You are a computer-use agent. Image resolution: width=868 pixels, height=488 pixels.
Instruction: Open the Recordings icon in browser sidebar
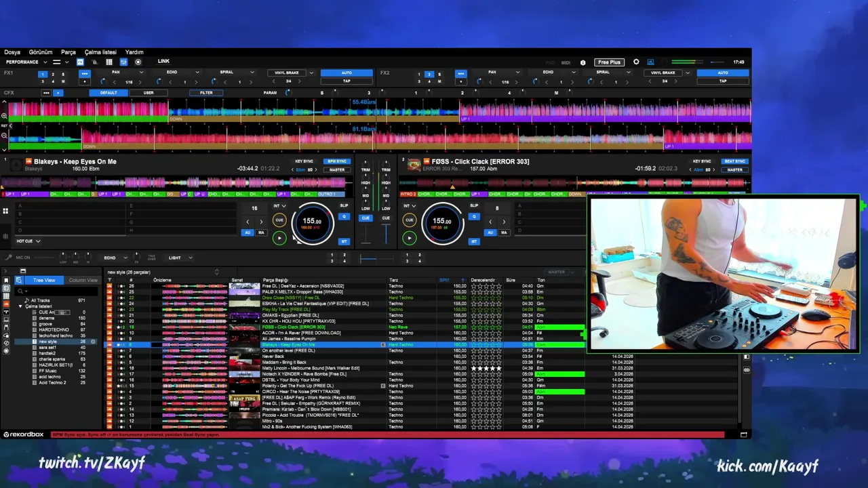pos(6,351)
